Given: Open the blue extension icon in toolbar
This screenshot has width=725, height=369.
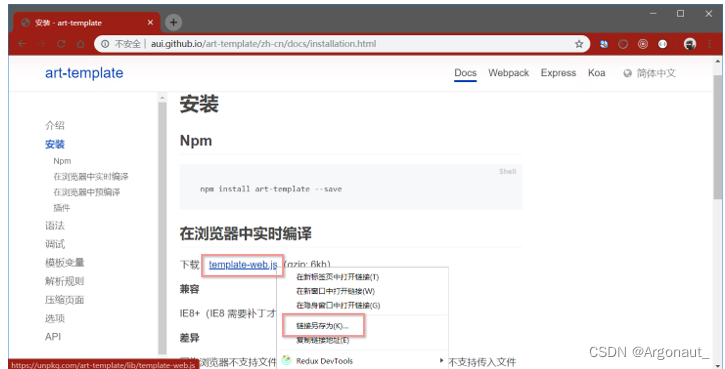Looking at the screenshot, I should (x=604, y=44).
